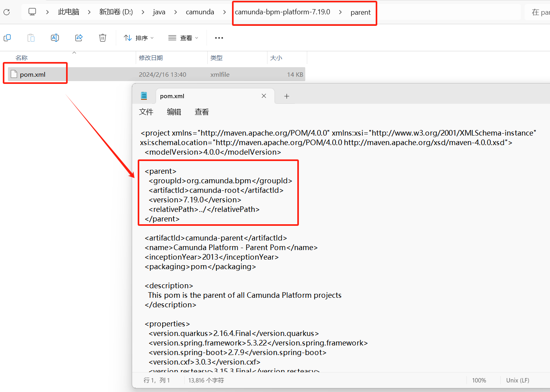Image resolution: width=550 pixels, height=392 pixels.
Task: Click the This PC monitor icon in address bar
Action: pos(32,12)
